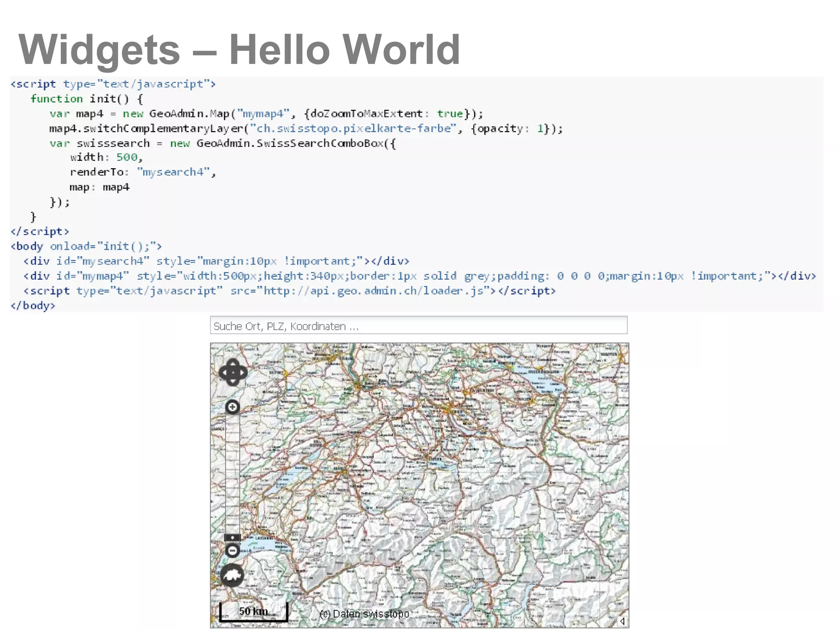Zoom in with the plus button
Viewport: 840px width, 630px height.
(233, 407)
